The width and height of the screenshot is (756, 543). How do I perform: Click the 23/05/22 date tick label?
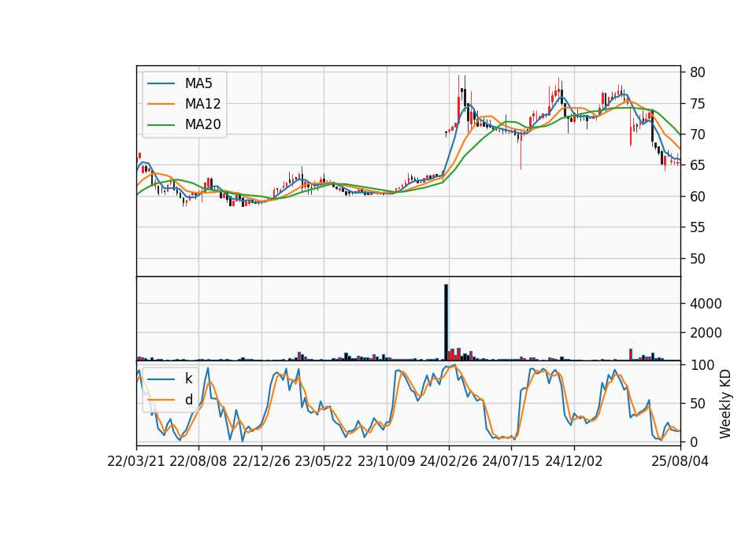[x=324, y=461]
